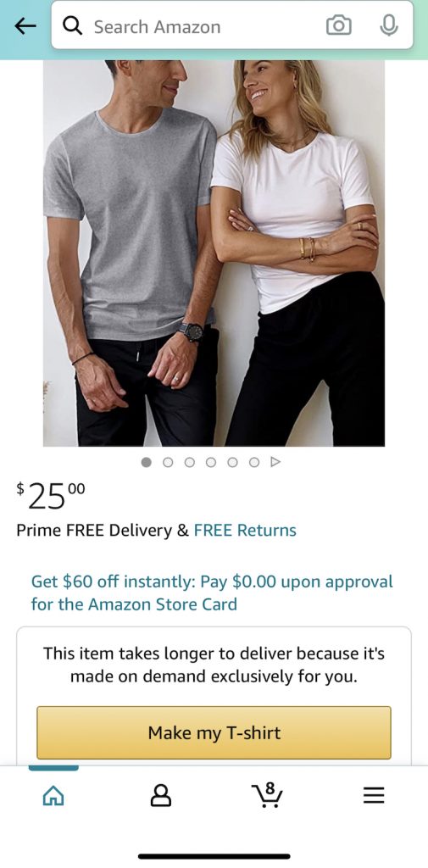Tap the product photo of couple
The width and height of the screenshot is (428, 868).
[214, 253]
